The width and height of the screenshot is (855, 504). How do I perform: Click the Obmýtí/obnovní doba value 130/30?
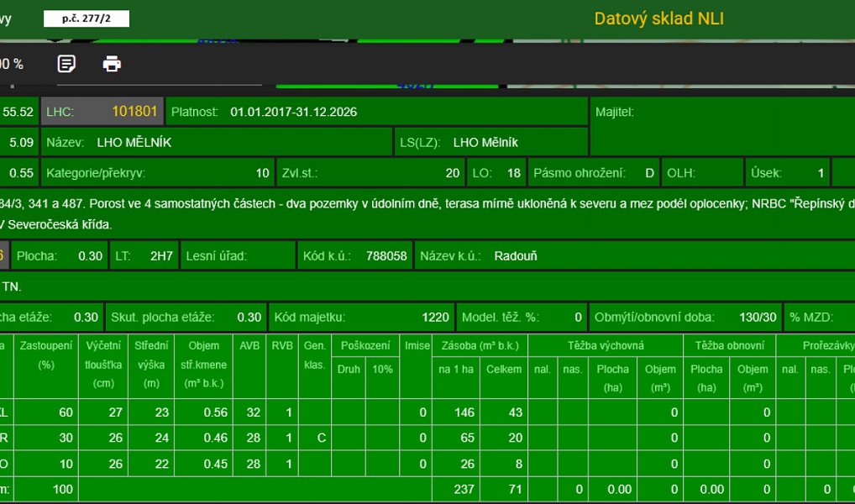pos(758,317)
